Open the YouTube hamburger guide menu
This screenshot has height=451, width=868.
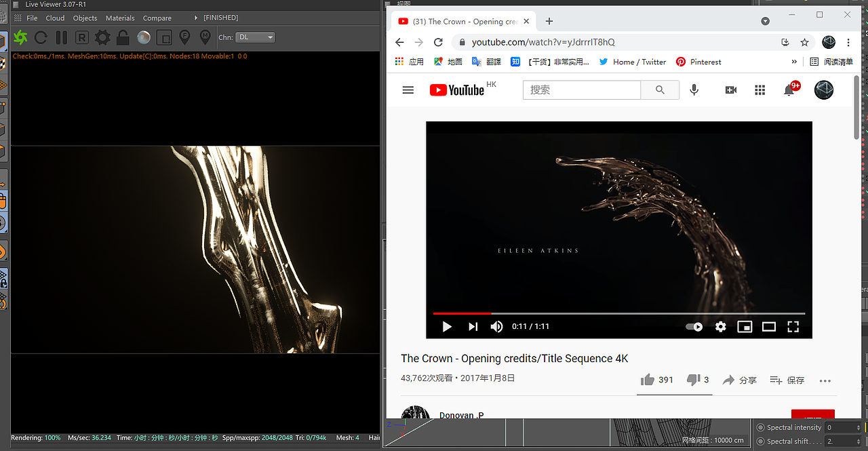click(x=408, y=90)
